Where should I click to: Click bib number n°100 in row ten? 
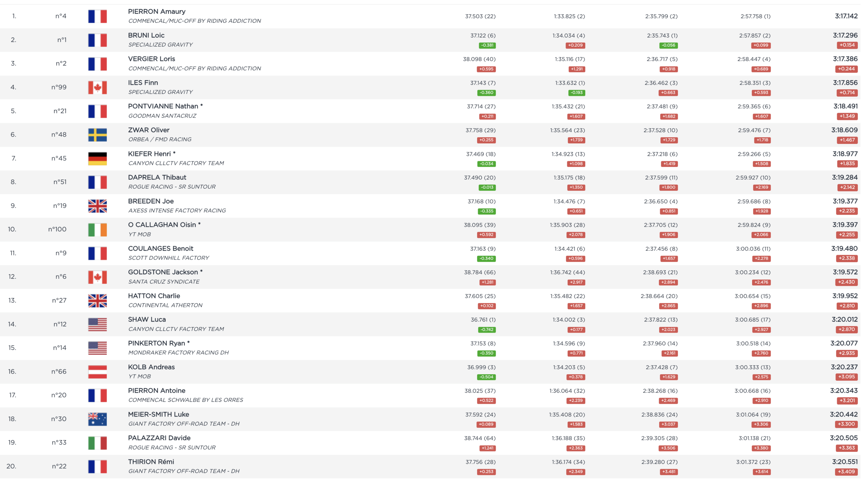click(57, 229)
